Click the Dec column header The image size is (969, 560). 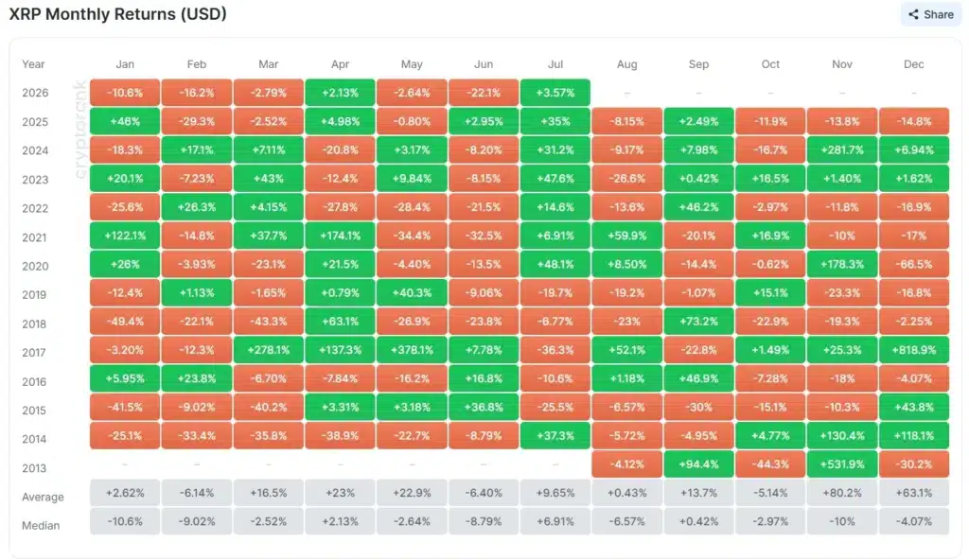click(x=913, y=64)
